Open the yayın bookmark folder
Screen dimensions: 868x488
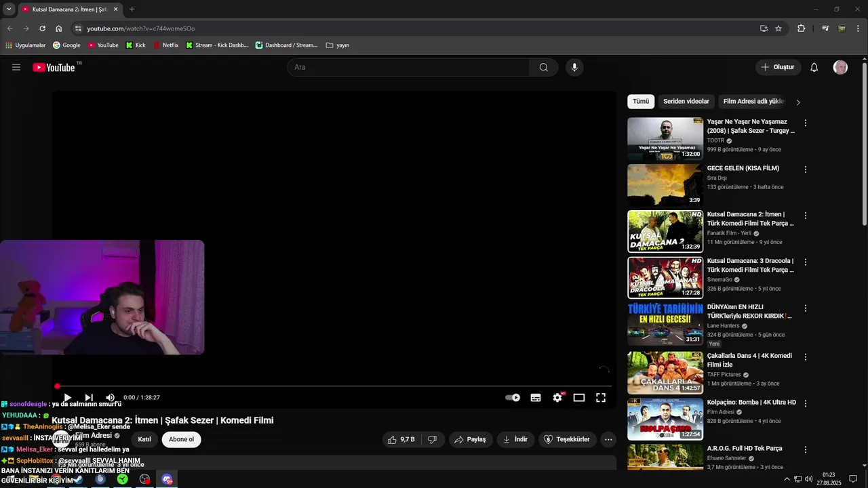pos(338,45)
